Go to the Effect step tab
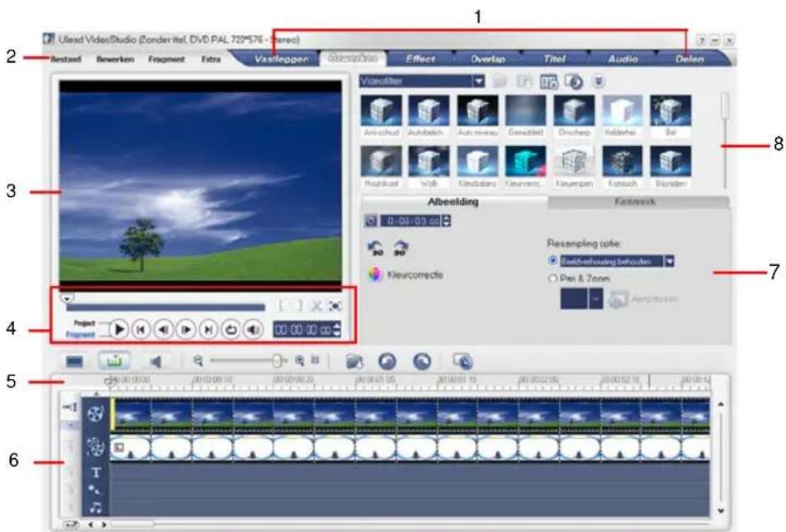Viewport: 786px width, 532px height. coord(421,59)
